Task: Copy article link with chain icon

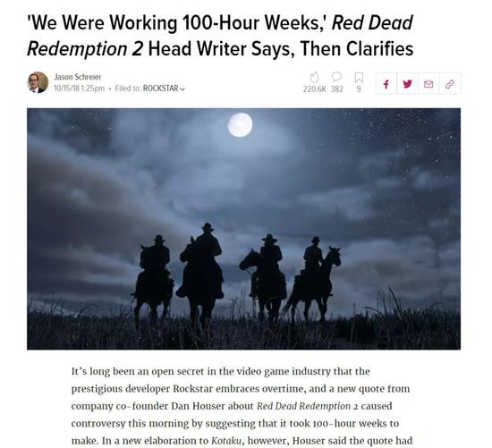Action: pyautogui.click(x=450, y=83)
